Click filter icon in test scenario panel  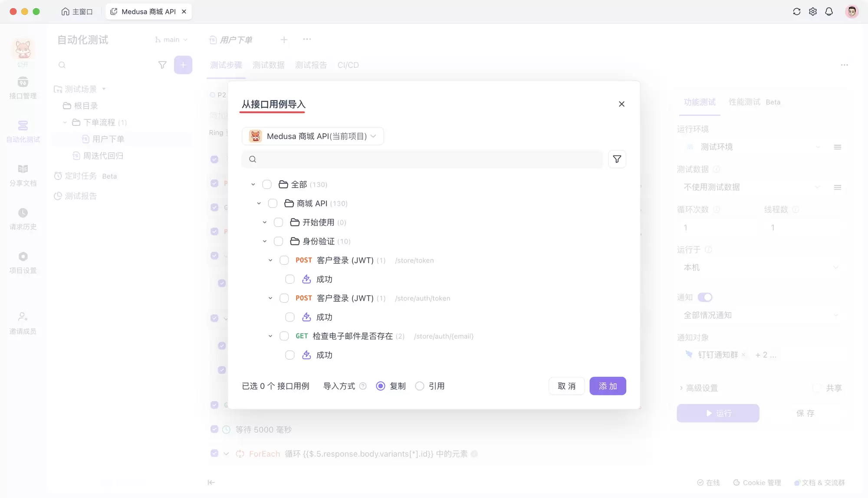[162, 65]
